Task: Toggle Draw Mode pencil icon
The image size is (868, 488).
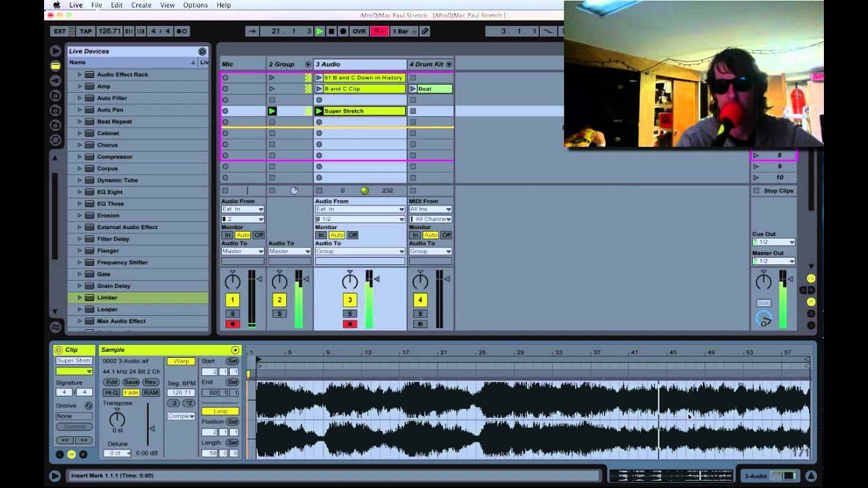Action: click(x=425, y=31)
